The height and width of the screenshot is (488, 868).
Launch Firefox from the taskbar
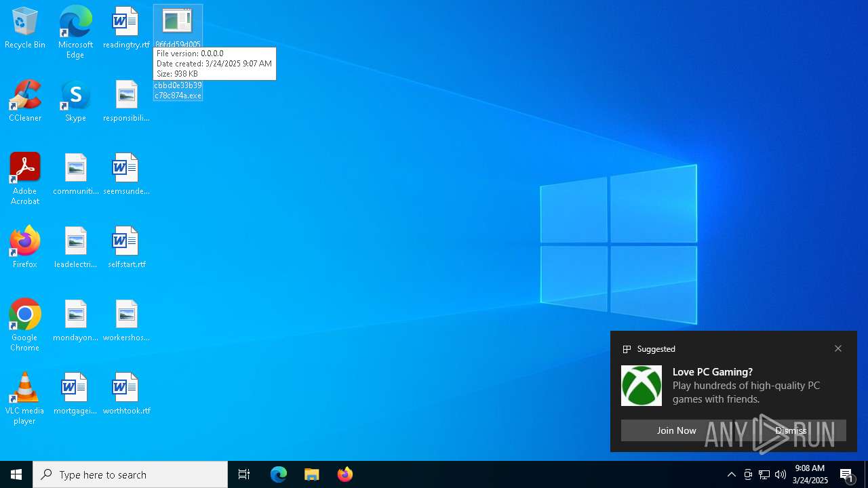point(345,474)
